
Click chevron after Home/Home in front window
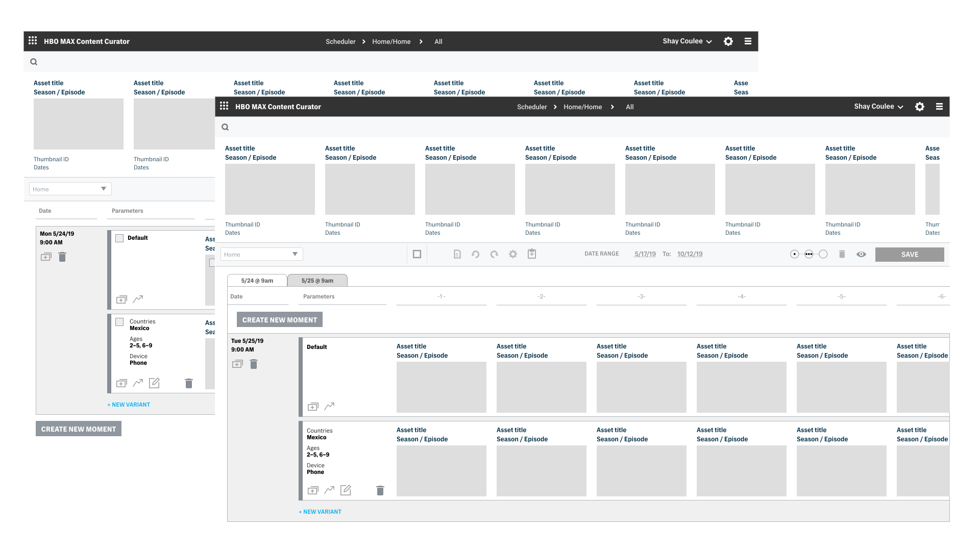612,107
